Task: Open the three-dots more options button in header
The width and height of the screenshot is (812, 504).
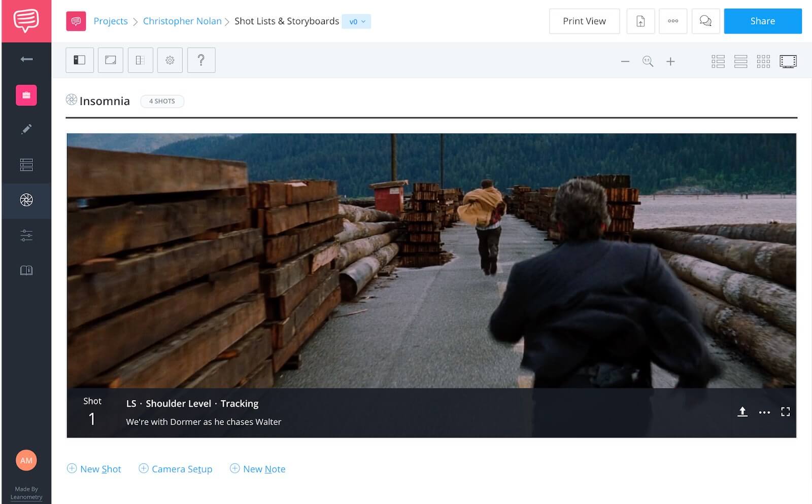Action: click(x=673, y=21)
